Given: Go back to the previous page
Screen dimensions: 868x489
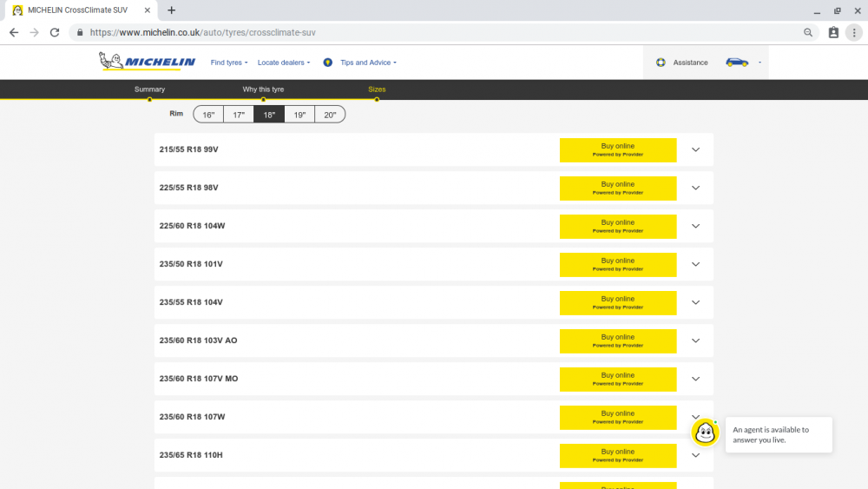Looking at the screenshot, I should pyautogui.click(x=14, y=33).
